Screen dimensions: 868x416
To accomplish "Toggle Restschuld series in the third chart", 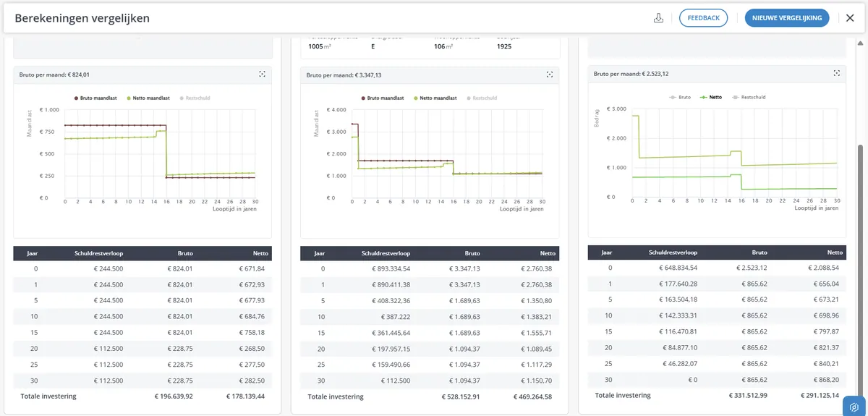I will (748, 97).
